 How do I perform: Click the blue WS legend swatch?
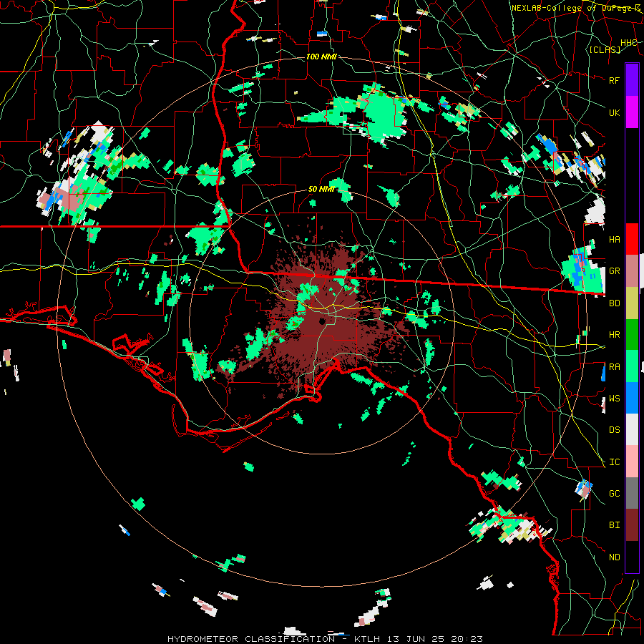(x=632, y=398)
